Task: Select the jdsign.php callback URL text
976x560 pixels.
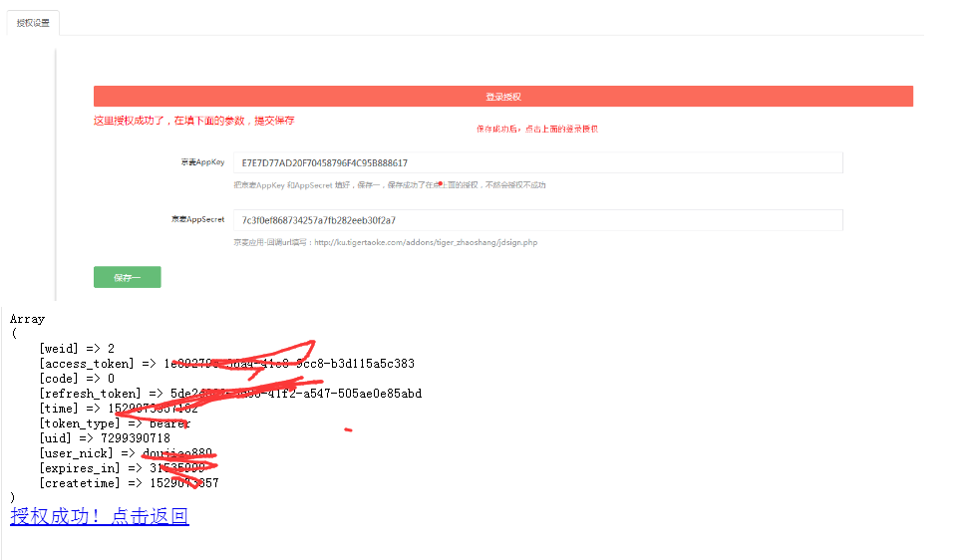Action: [426, 243]
